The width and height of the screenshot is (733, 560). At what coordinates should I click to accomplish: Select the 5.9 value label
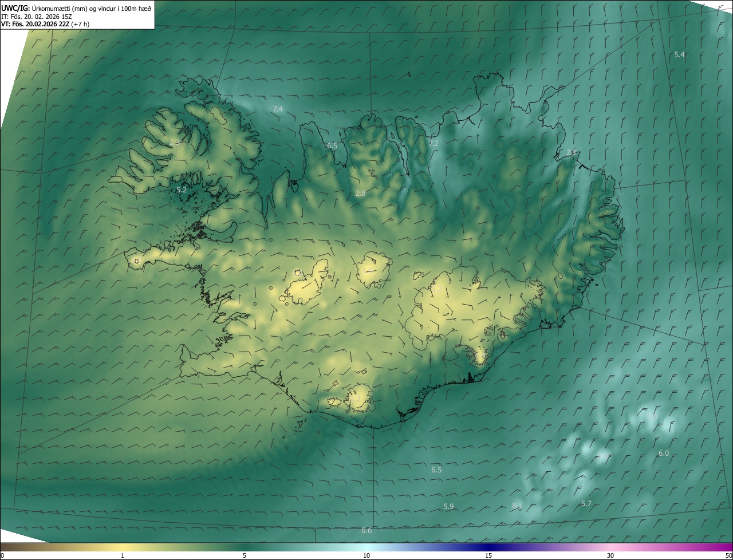(448, 506)
